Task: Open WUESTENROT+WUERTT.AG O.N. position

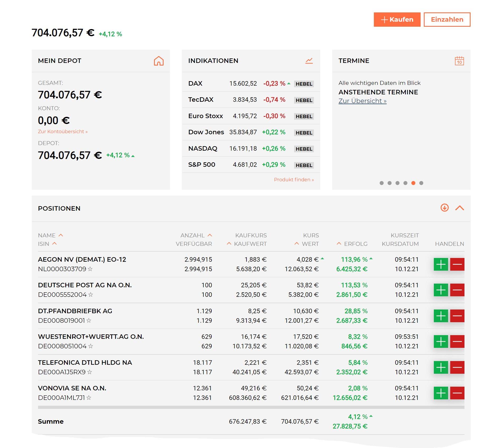Action: [x=91, y=337]
